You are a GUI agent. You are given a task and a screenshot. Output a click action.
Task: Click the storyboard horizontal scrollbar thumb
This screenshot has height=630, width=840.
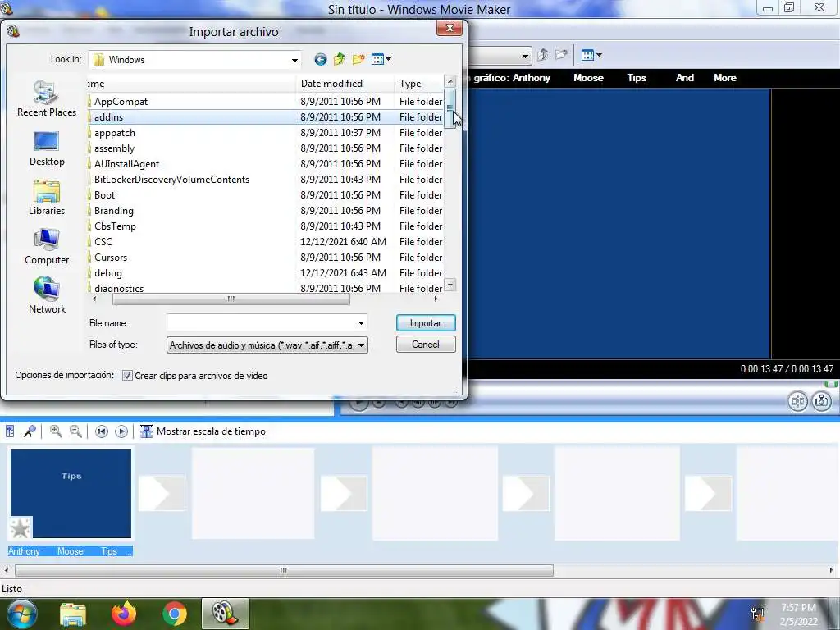pyautogui.click(x=284, y=571)
